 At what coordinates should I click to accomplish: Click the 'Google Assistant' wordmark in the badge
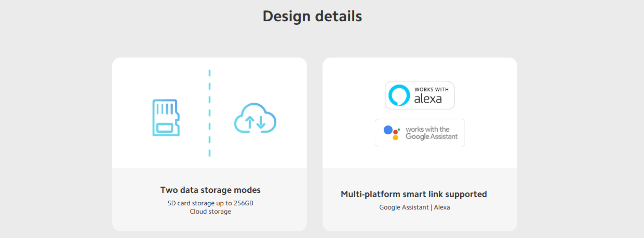(432, 137)
